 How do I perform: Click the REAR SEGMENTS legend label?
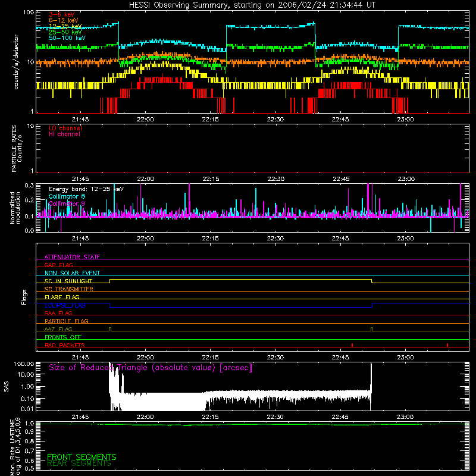coord(79,464)
